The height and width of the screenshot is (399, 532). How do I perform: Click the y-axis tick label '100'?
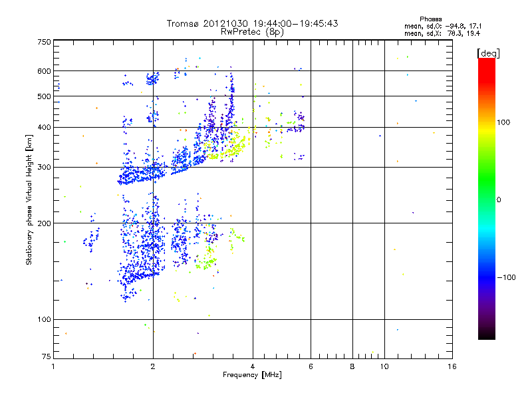click(x=44, y=320)
